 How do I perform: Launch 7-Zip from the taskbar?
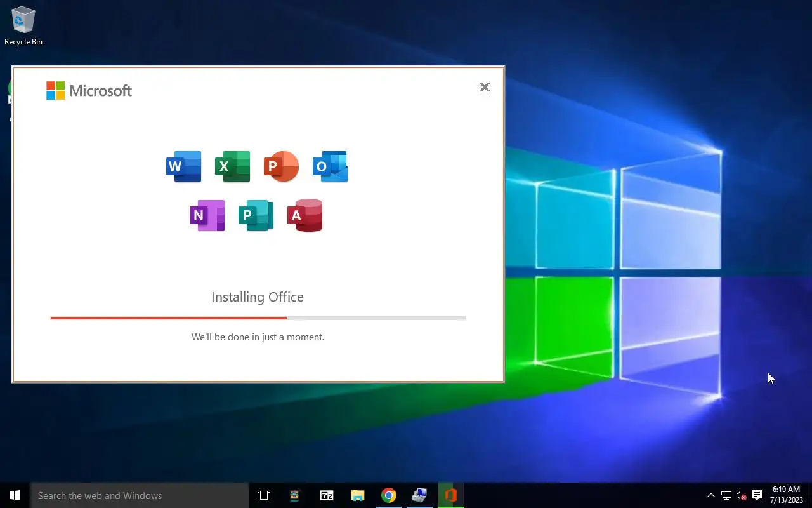pos(327,495)
